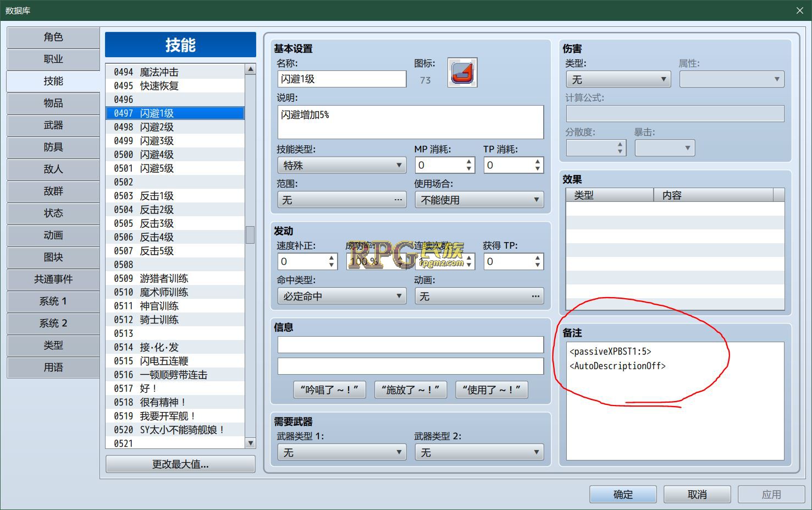Screen dimensions: 812x510
Task: Expand the 使用场合 dropdown
Action: point(479,200)
